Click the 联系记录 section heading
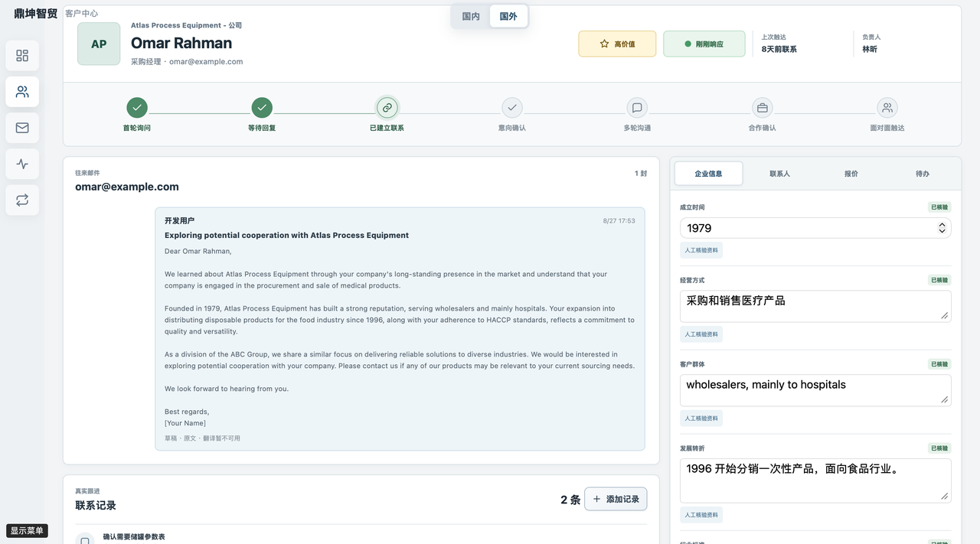Screen dimensions: 980x544 pyautogui.click(x=96, y=505)
